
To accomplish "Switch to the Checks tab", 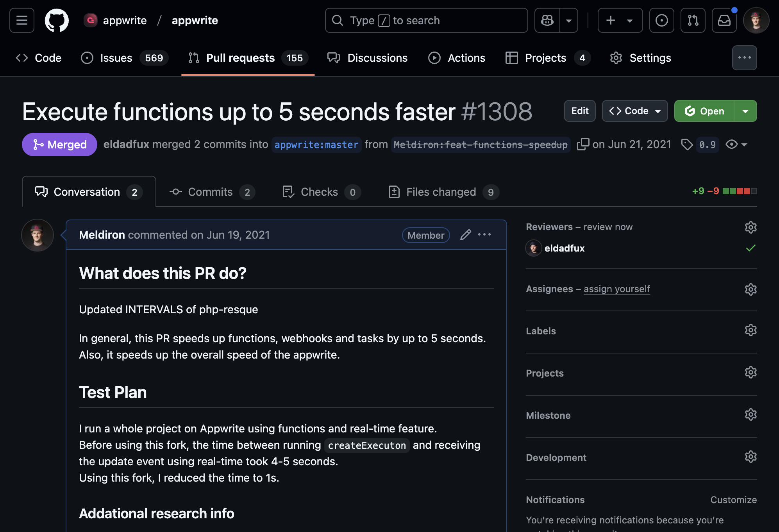I will pyautogui.click(x=322, y=192).
